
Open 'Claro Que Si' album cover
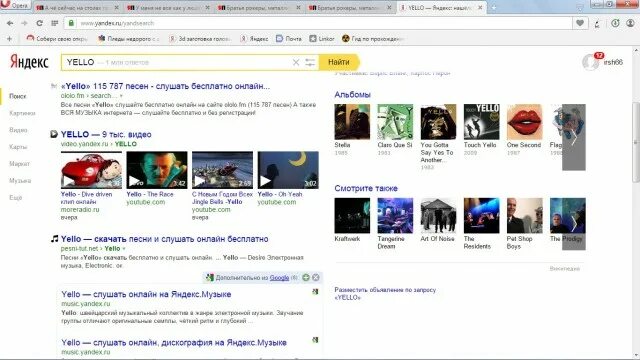(395, 122)
